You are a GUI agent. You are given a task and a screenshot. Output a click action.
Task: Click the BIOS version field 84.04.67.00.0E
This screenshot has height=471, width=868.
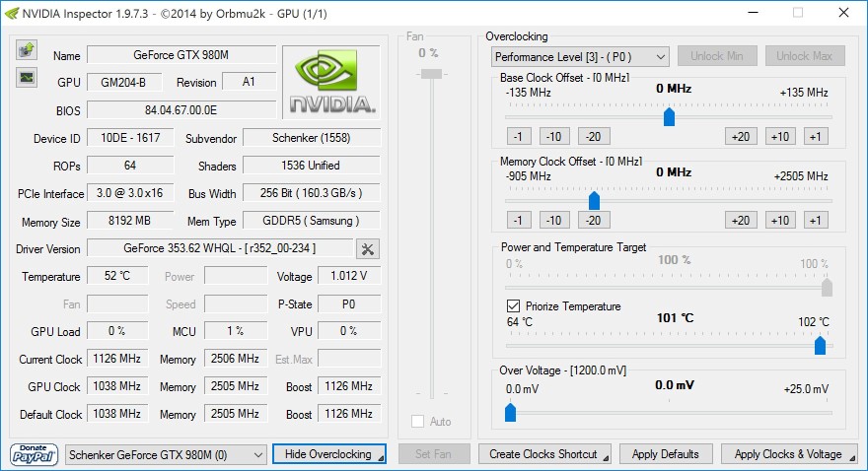181,110
